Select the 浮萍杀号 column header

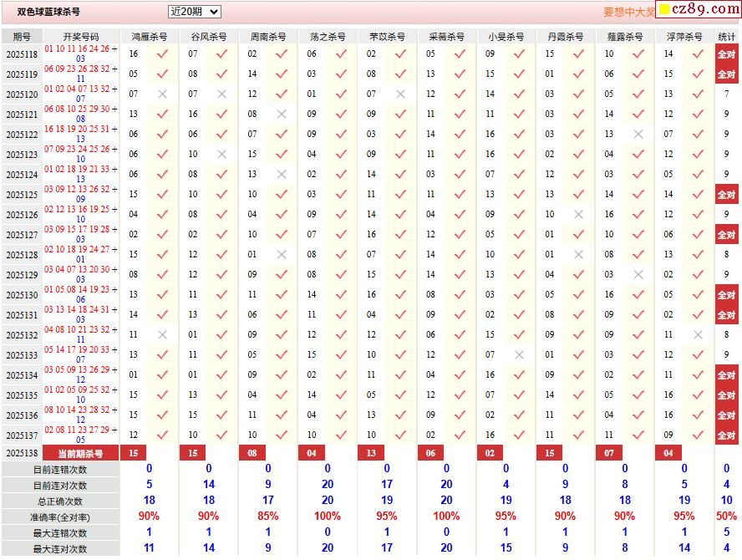[684, 37]
